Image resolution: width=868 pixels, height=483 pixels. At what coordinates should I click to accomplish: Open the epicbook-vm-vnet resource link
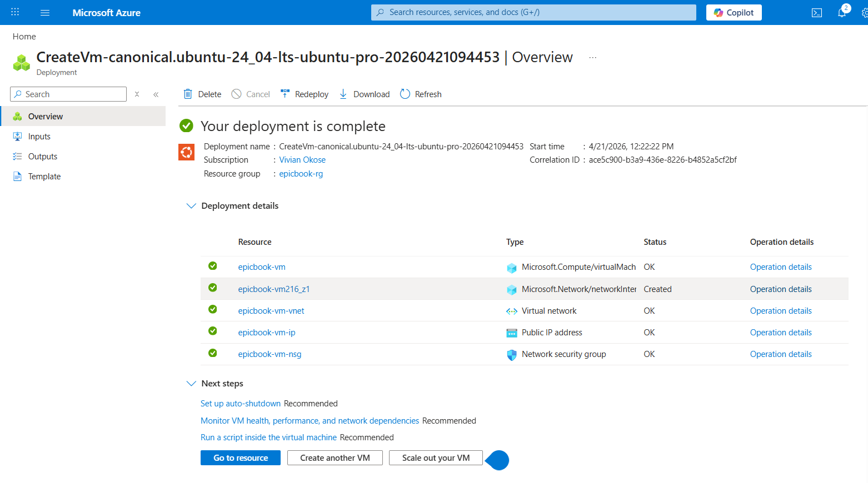271,311
